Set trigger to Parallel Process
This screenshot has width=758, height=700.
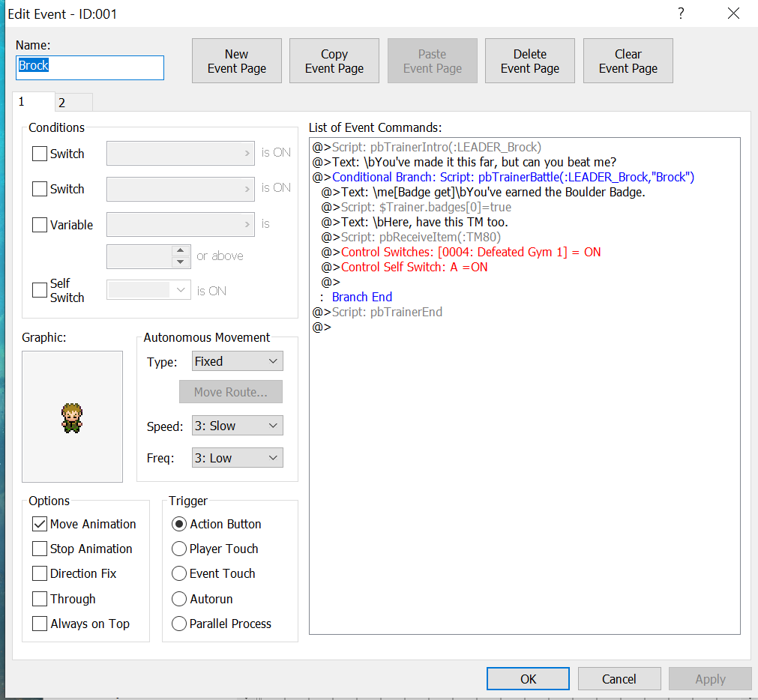point(179,624)
